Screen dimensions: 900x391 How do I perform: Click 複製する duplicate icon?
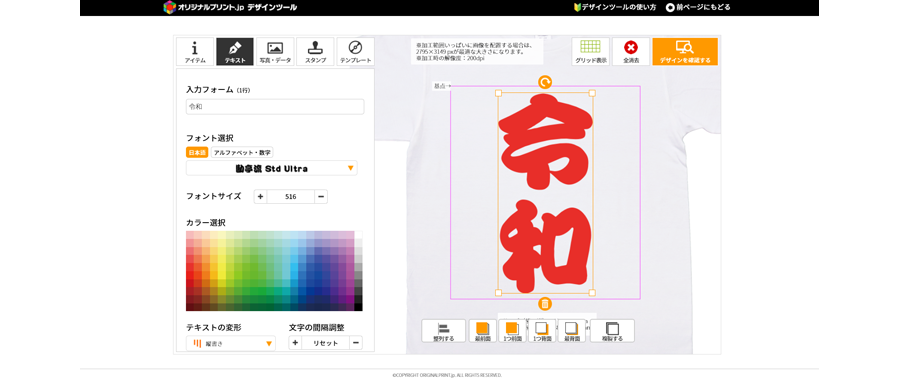pos(612,331)
